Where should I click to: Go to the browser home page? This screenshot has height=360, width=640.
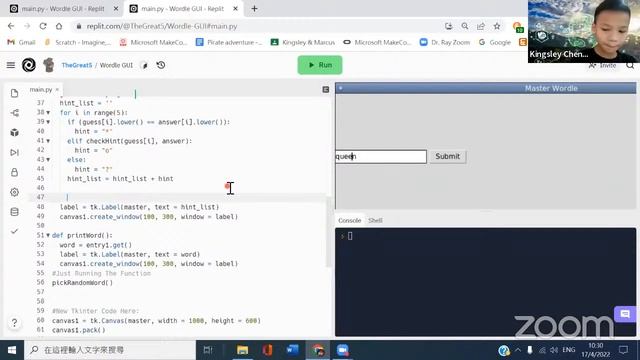point(59,26)
